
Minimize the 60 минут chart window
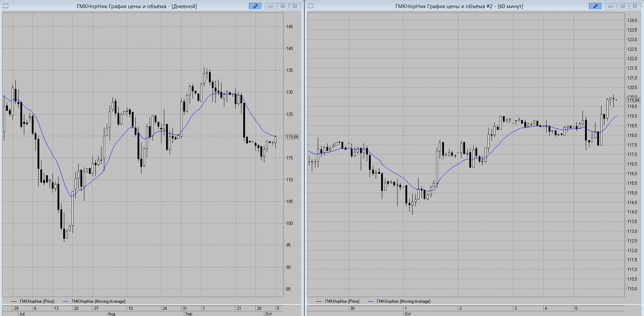610,6
